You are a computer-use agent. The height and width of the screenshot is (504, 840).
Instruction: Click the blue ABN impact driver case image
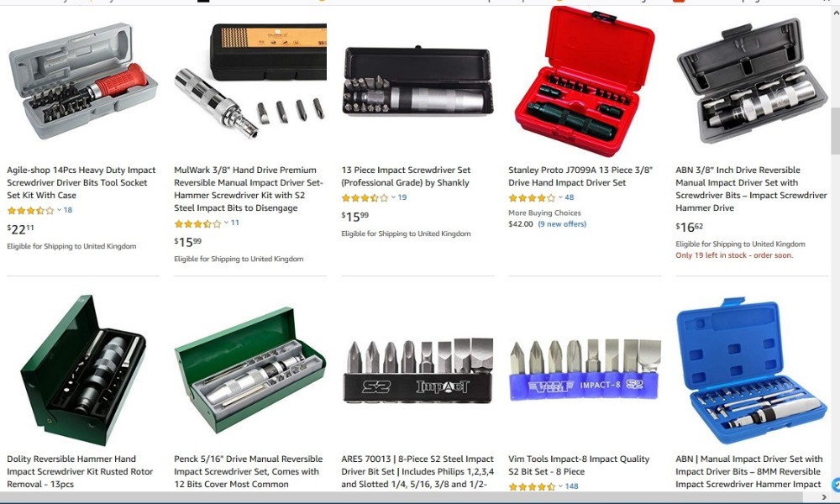click(x=752, y=370)
